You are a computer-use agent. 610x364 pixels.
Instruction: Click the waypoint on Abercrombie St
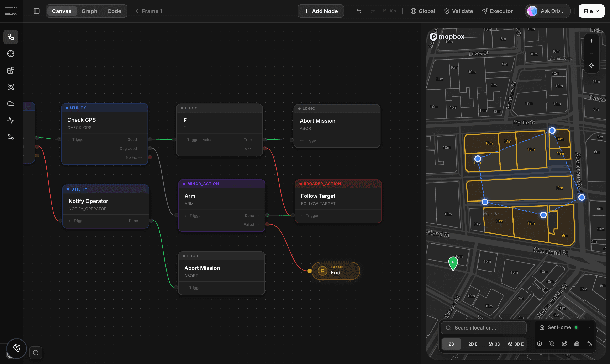click(582, 197)
